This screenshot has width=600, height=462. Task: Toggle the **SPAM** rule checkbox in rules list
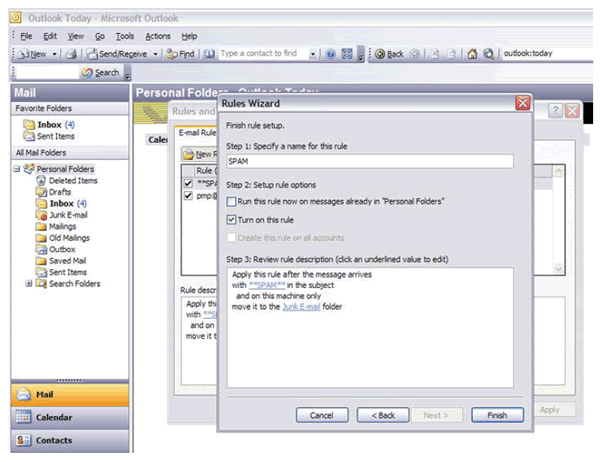[188, 183]
